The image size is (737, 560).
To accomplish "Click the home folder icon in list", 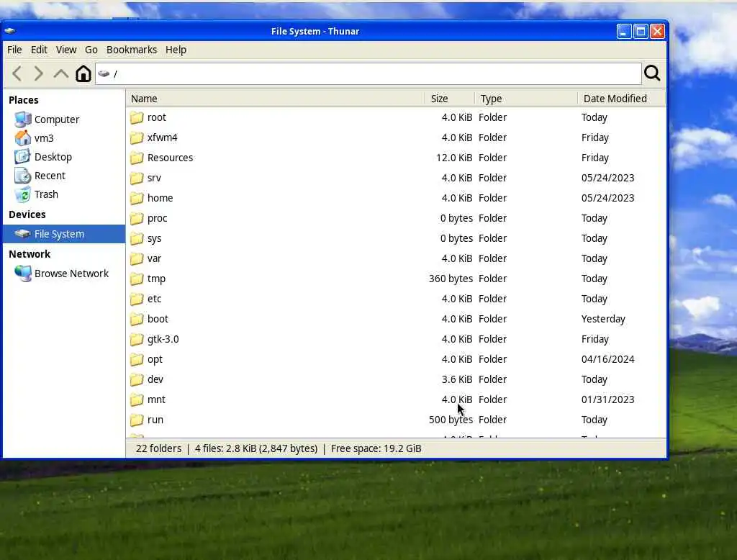I will pyautogui.click(x=137, y=199).
